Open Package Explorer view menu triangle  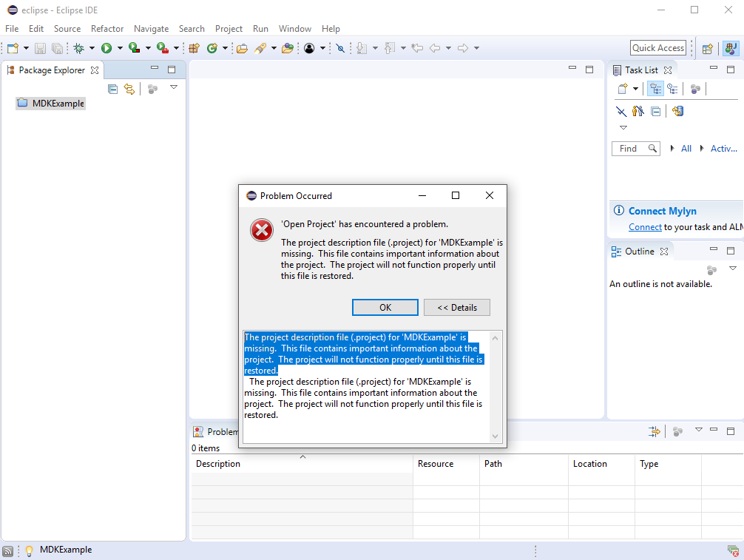[x=174, y=87]
